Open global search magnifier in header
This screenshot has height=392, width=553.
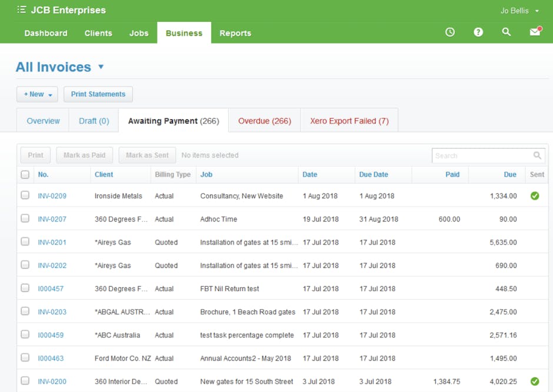[x=507, y=32]
